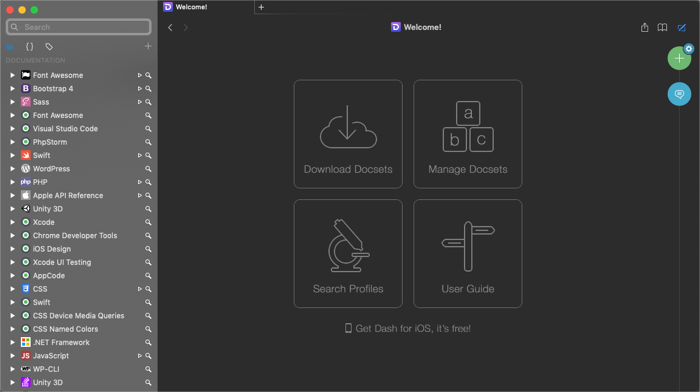Open the Manage Docsets tile
The width and height of the screenshot is (700, 392).
tap(467, 134)
